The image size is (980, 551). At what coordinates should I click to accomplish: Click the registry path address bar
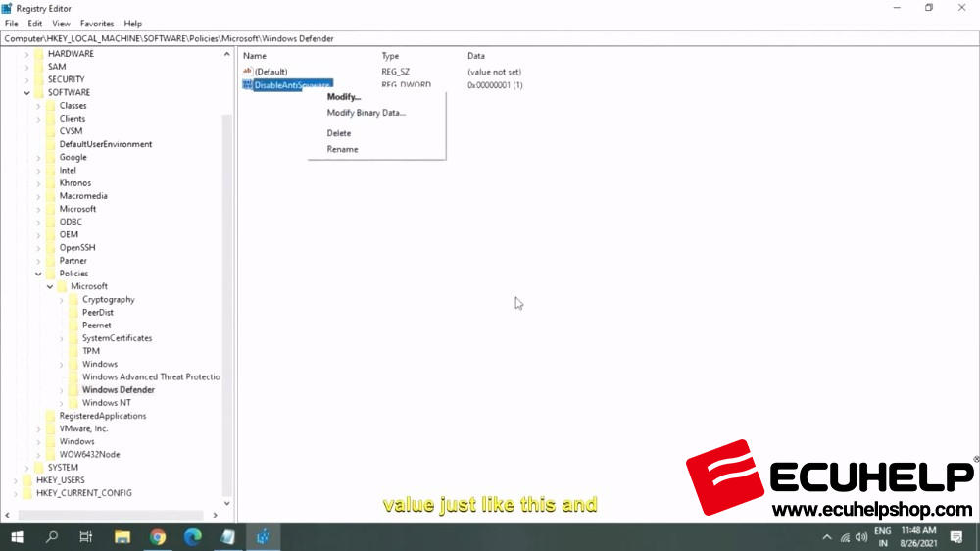pyautogui.click(x=489, y=38)
